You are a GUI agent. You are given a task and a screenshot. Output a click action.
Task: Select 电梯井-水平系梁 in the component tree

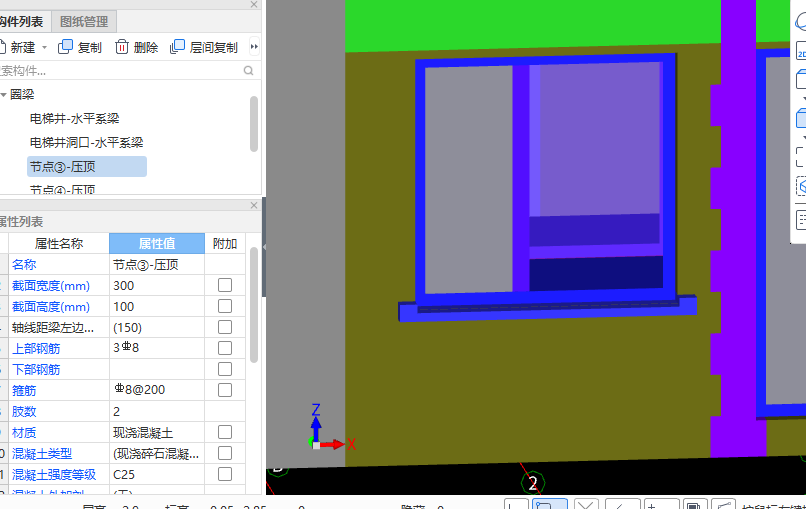[75, 119]
